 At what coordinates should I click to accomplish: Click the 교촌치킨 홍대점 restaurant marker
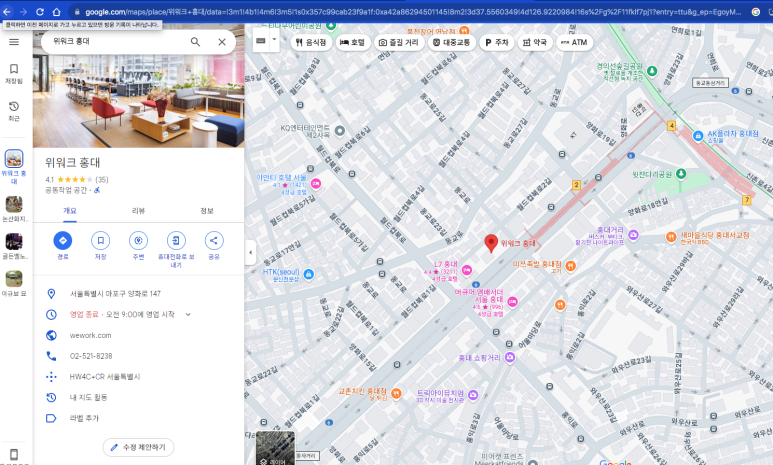click(396, 393)
